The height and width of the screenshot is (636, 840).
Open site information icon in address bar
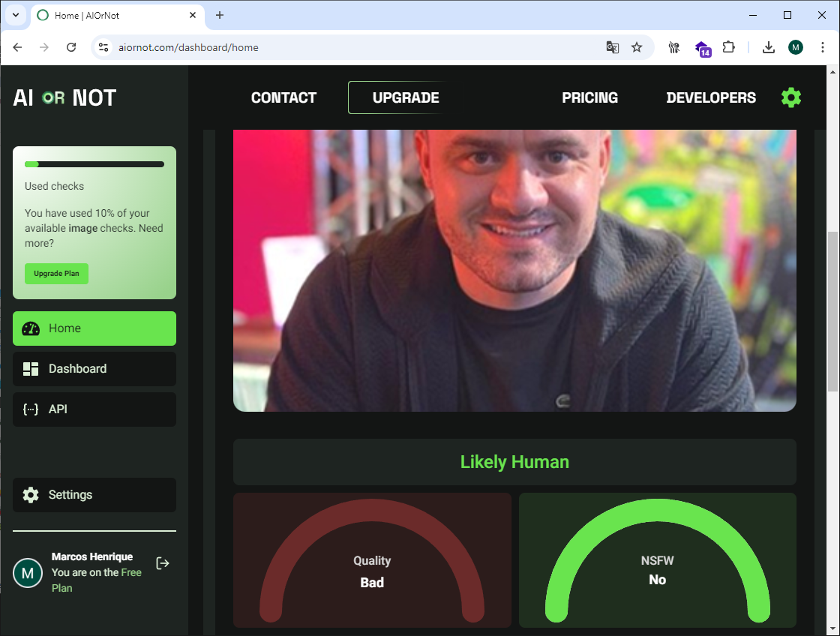103,47
